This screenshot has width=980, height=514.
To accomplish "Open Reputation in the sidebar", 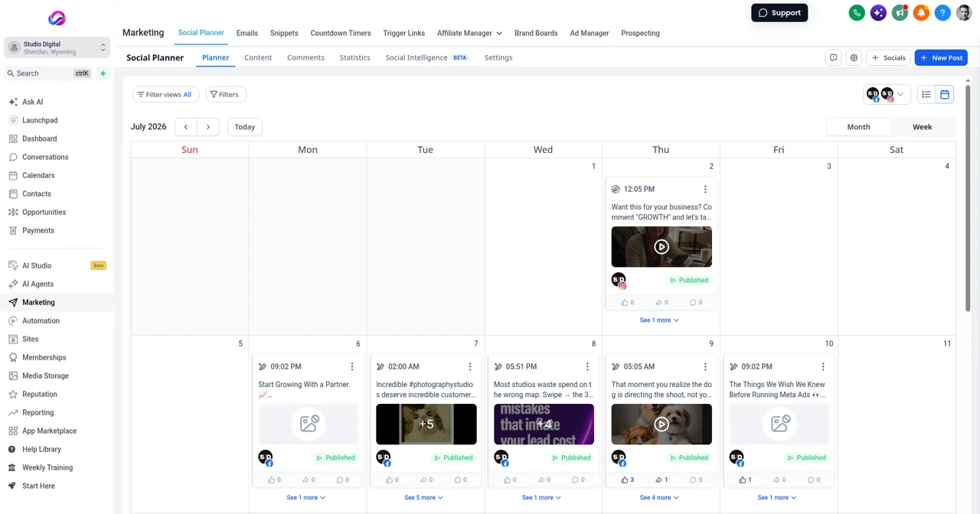I will click(39, 394).
